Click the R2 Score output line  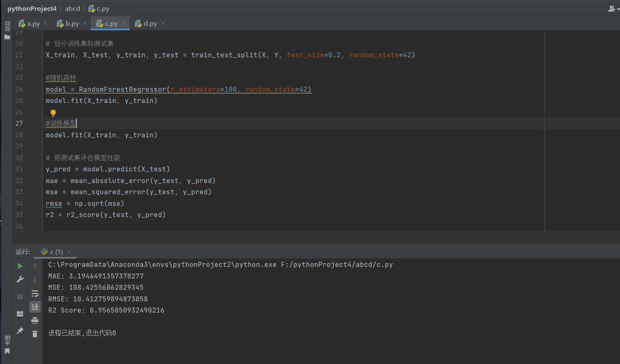point(106,310)
